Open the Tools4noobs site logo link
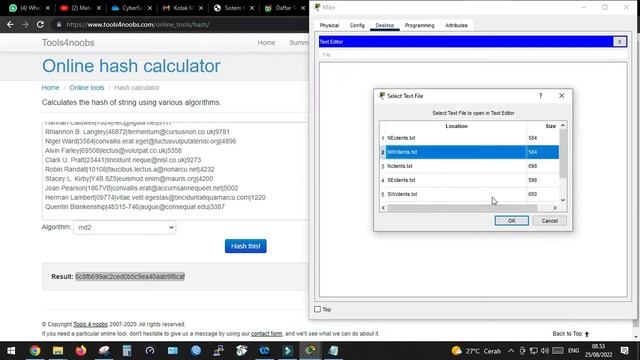640x360 pixels. tap(68, 42)
